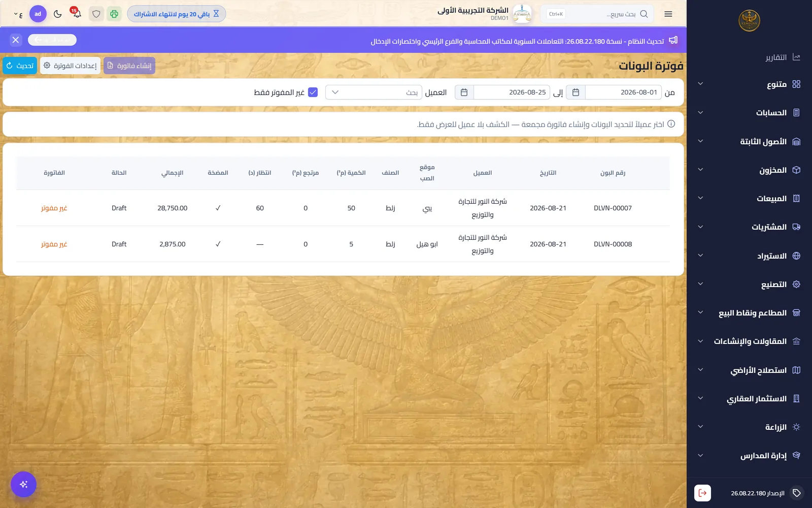Open the language switcher ع dropdown
Screen dimensions: 812x508
(18, 14)
